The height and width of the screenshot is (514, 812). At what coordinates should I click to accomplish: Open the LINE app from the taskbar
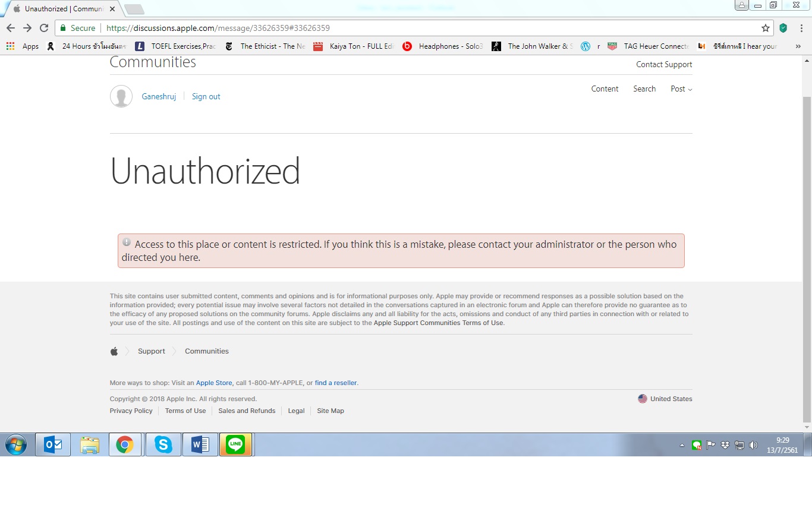tap(236, 444)
